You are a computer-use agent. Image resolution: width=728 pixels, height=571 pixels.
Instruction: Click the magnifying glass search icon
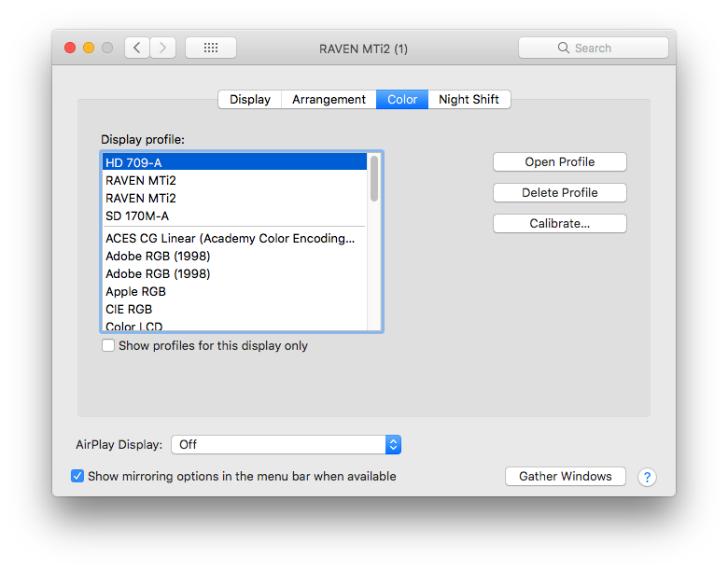[x=564, y=48]
